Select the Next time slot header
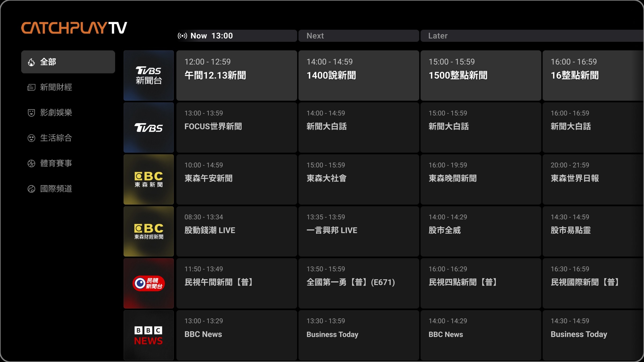Viewport: 644px width, 362px height. pos(358,36)
